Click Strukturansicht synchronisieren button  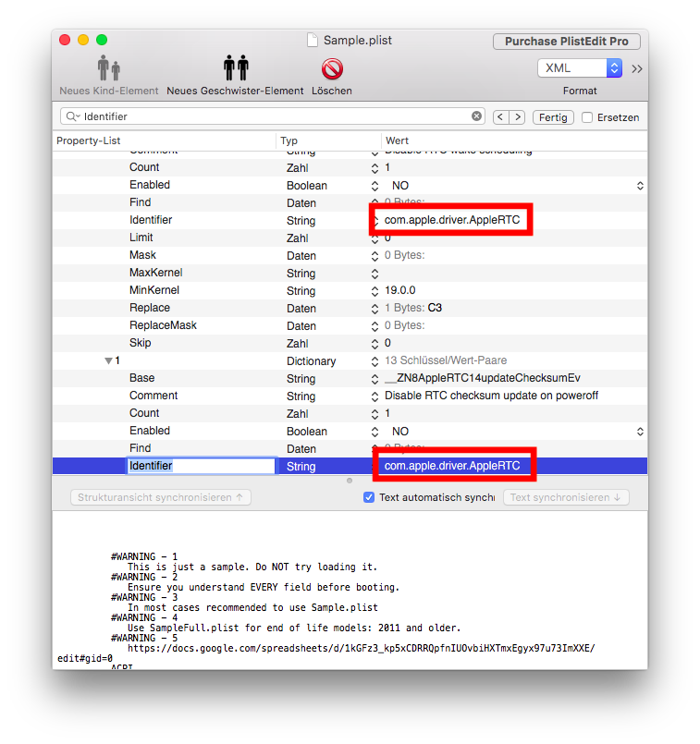tap(160, 497)
